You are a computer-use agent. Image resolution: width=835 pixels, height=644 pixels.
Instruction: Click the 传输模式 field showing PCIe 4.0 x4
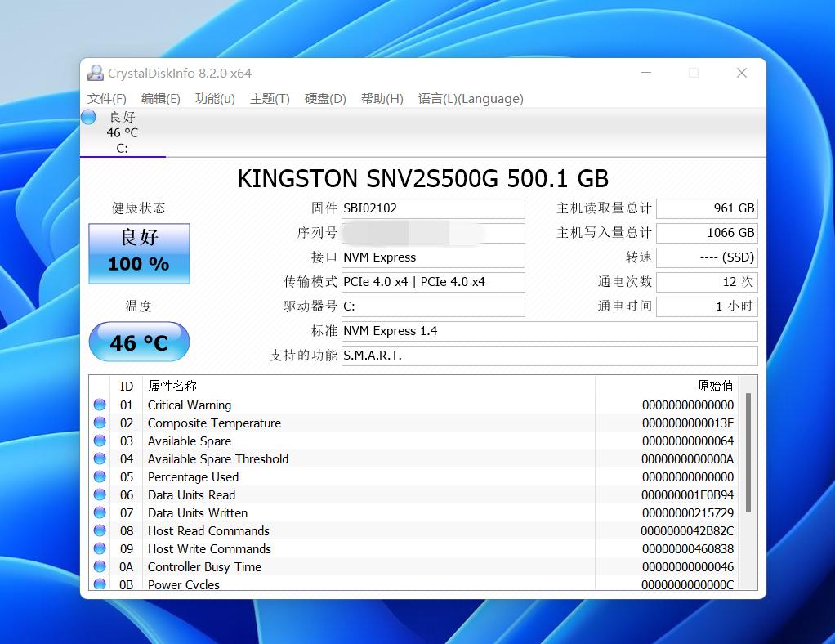tap(433, 282)
